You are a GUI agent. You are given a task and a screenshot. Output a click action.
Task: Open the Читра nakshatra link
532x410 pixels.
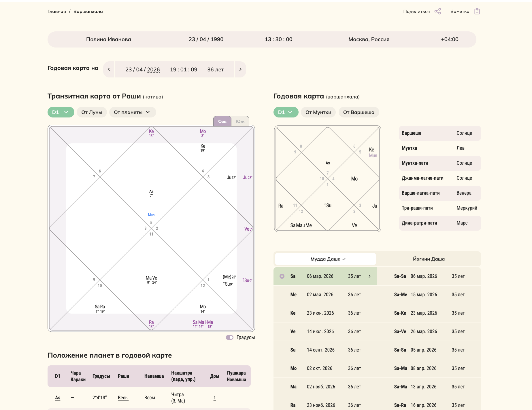coord(178,394)
